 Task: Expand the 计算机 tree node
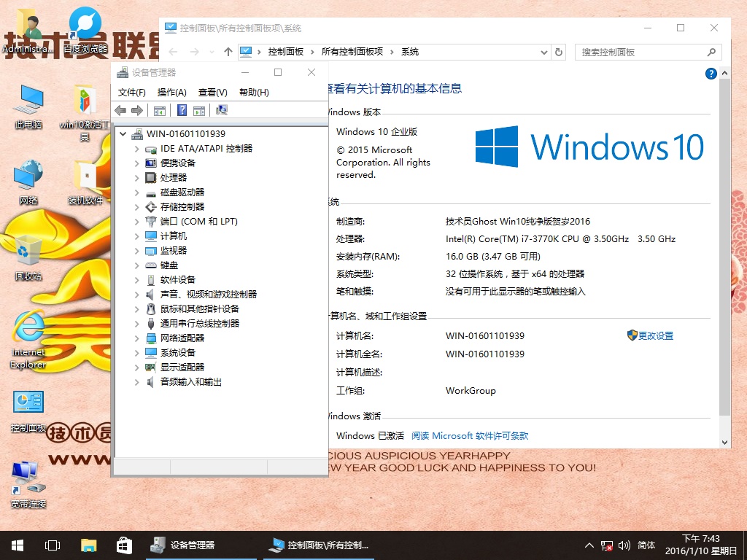pos(136,236)
